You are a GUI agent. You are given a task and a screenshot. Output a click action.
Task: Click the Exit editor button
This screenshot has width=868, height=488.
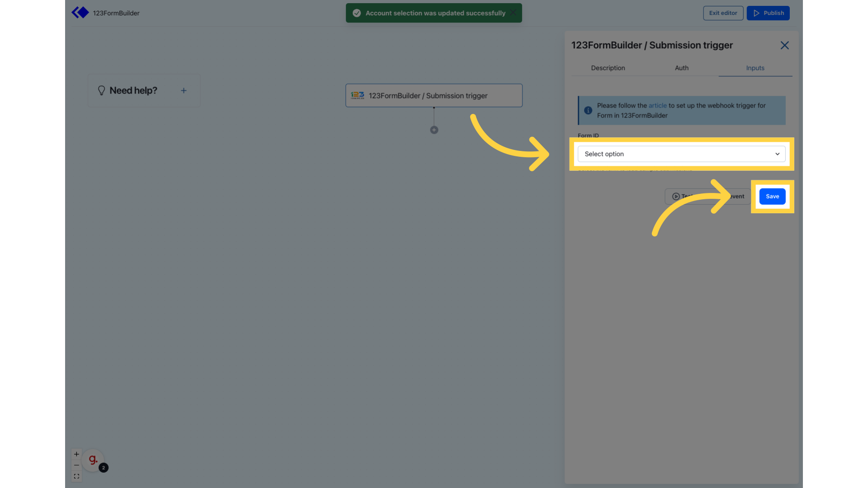pyautogui.click(x=723, y=13)
